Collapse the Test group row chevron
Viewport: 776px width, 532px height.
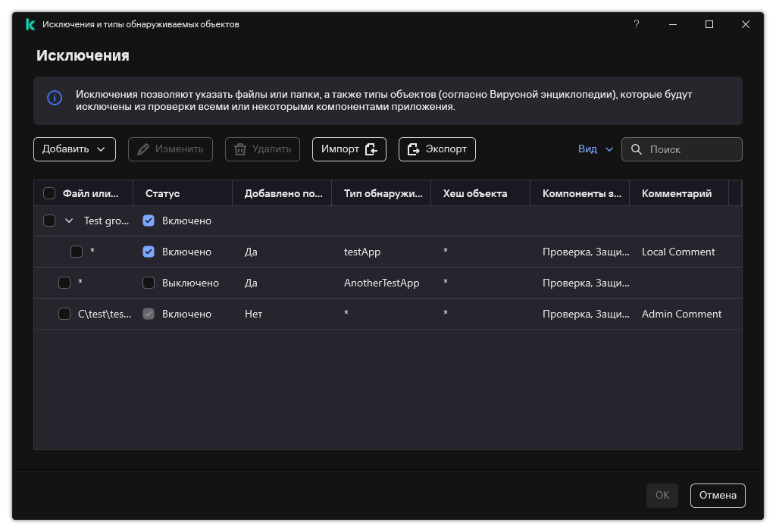(69, 221)
